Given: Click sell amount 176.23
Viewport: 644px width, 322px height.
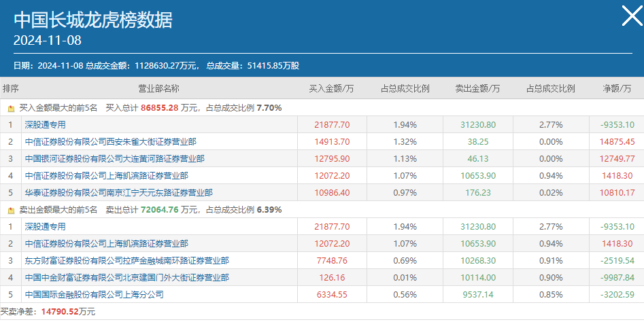Looking at the screenshot, I should pyautogui.click(x=478, y=193).
